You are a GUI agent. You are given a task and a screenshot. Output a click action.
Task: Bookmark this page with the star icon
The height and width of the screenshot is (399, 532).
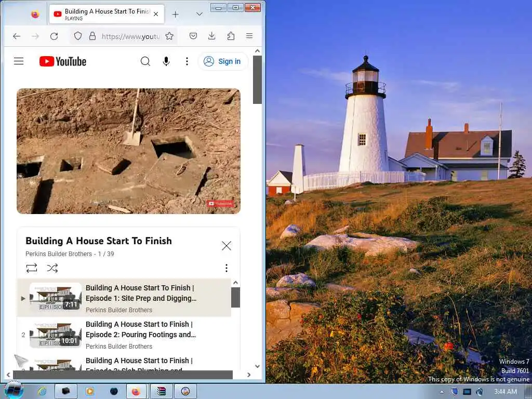[x=169, y=36]
